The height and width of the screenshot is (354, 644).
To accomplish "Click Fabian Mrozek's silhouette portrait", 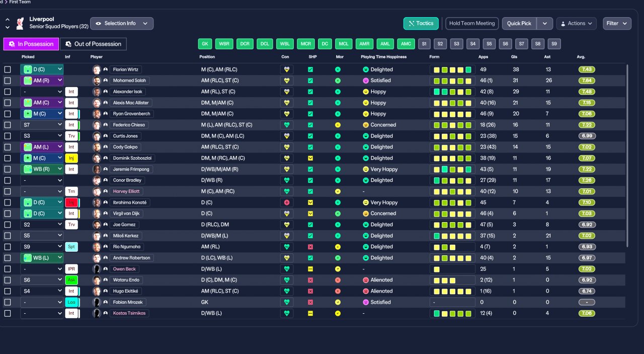I will pyautogui.click(x=97, y=302).
